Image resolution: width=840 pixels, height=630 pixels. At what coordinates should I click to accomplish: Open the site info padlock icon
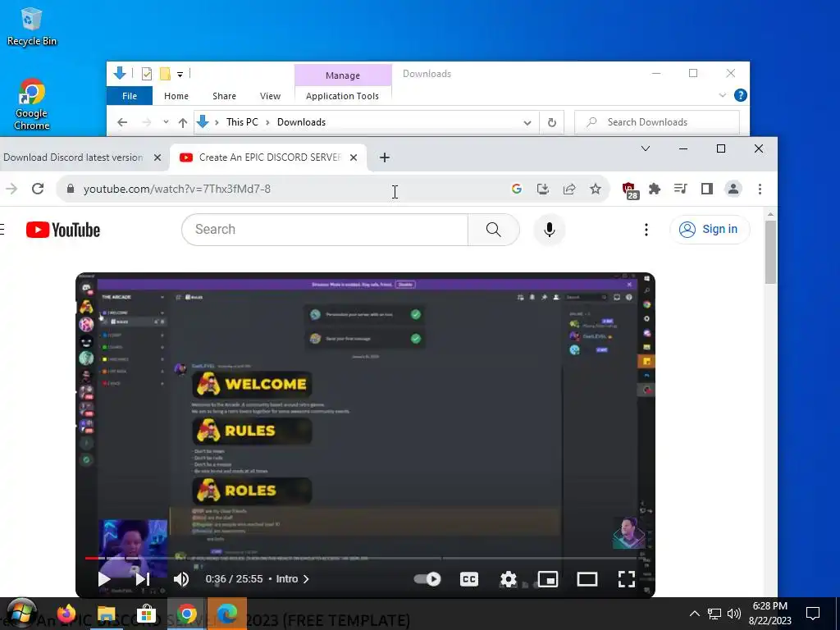[71, 189]
